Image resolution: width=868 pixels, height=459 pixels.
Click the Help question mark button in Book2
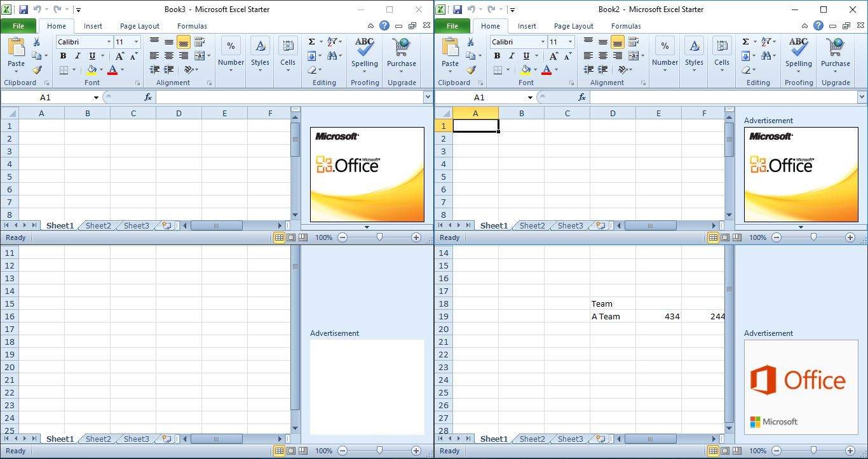pyautogui.click(x=818, y=26)
